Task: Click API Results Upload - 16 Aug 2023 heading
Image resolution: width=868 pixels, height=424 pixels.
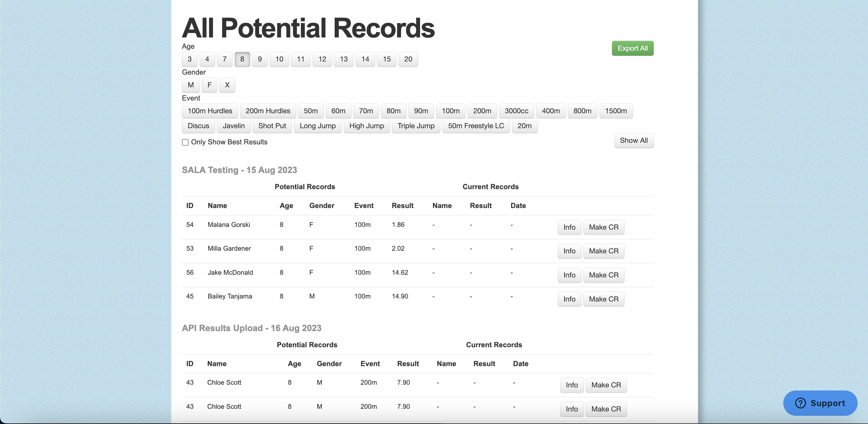Action: (x=252, y=328)
